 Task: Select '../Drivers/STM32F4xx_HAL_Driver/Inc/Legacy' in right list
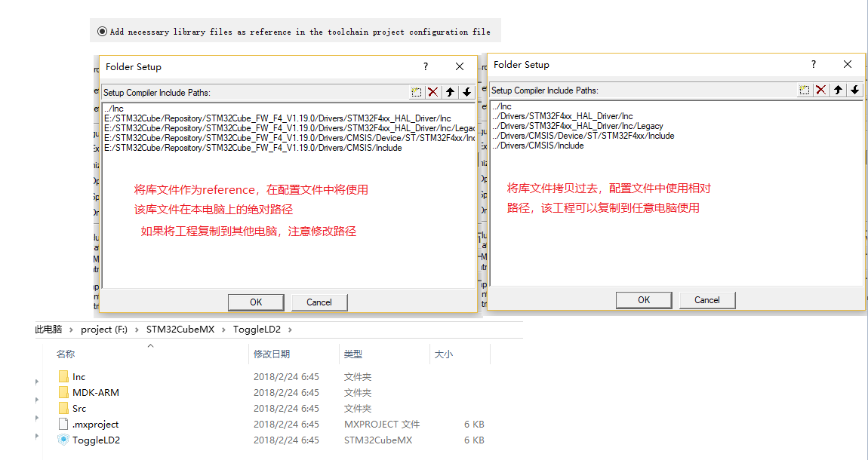[577, 126]
